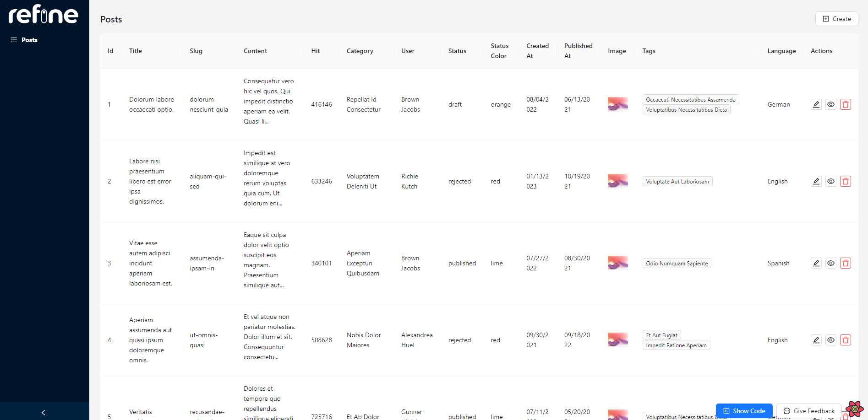Delete post 1 with the trash icon
Screen dimensions: 868x420
[845, 104]
